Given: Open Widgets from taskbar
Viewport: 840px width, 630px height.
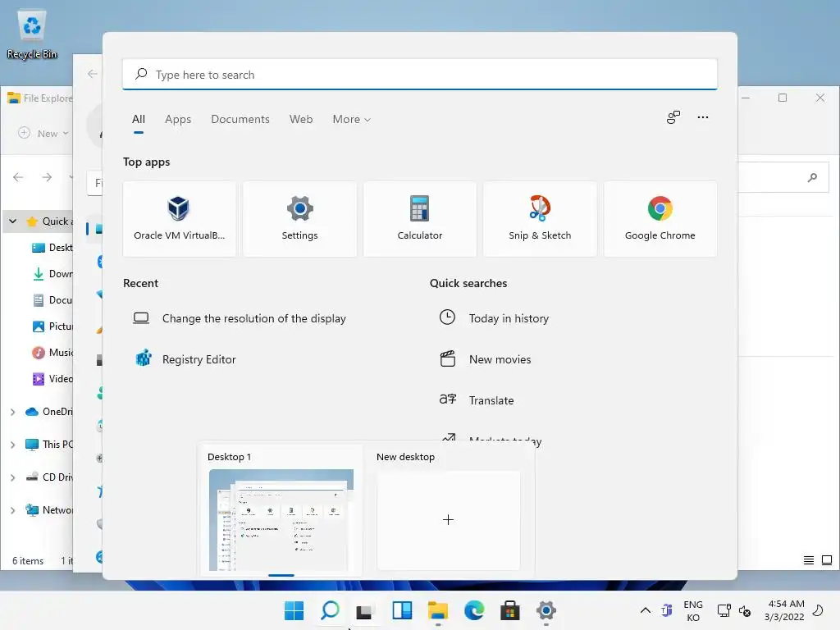Looking at the screenshot, I should pyautogui.click(x=402, y=610).
